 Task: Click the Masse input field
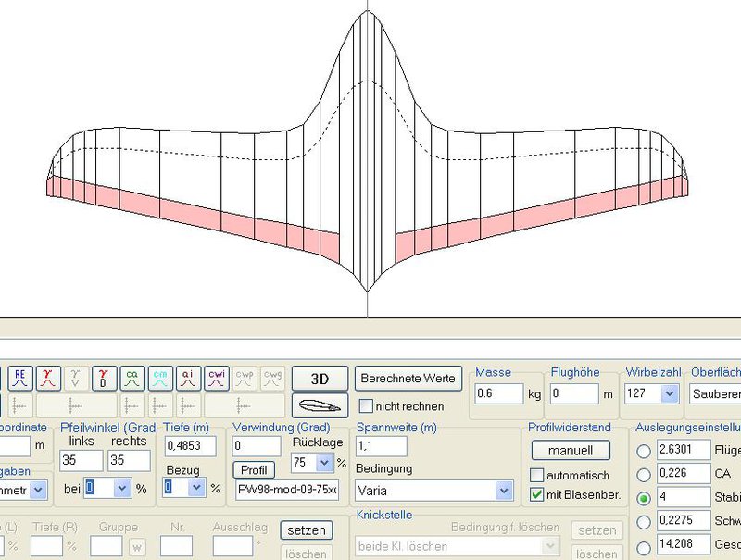(499, 393)
